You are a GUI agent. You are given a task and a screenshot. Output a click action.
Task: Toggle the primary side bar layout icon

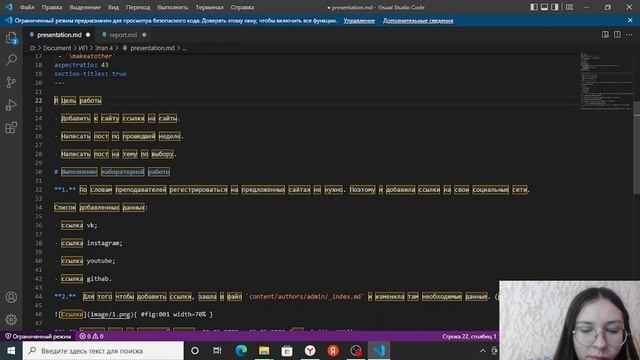coord(534,7)
